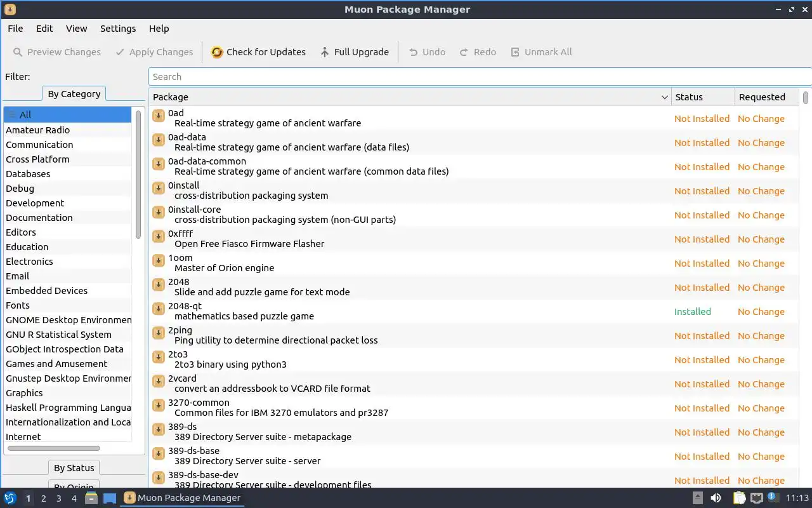Open the Lubuntu start menu icon
The image size is (812, 508).
click(x=10, y=498)
